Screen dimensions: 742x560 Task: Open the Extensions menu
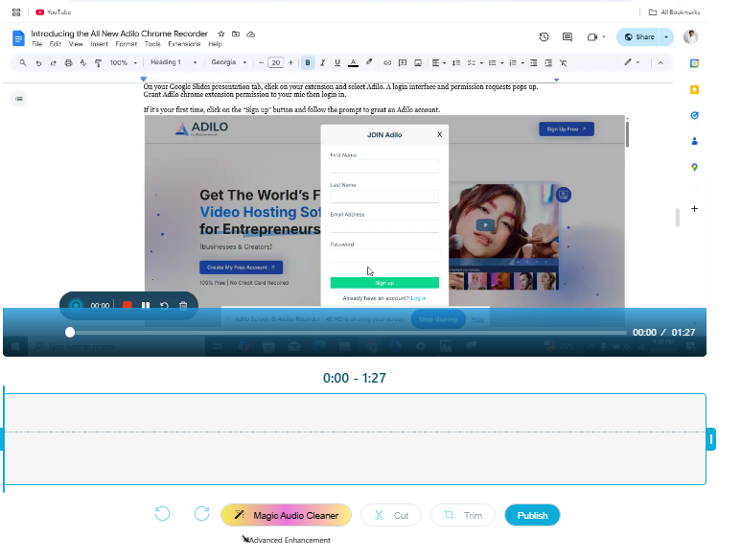pyautogui.click(x=184, y=44)
